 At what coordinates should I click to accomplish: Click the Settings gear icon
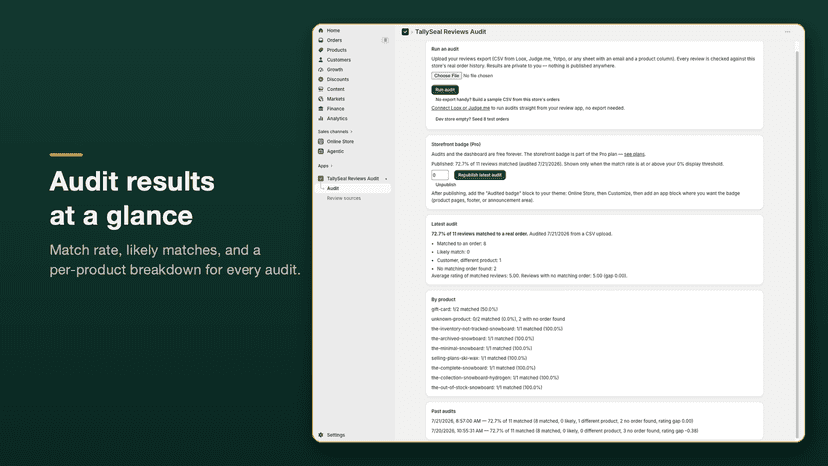[x=321, y=435]
